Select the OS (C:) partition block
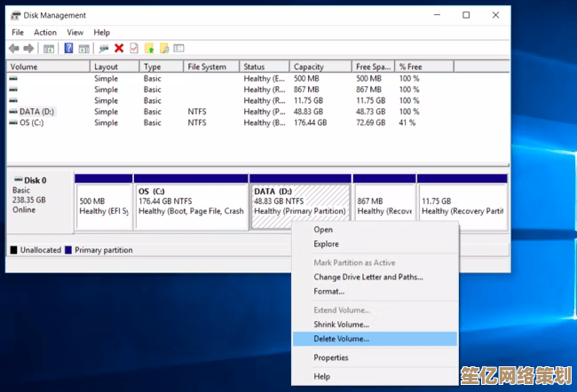 tap(191, 202)
